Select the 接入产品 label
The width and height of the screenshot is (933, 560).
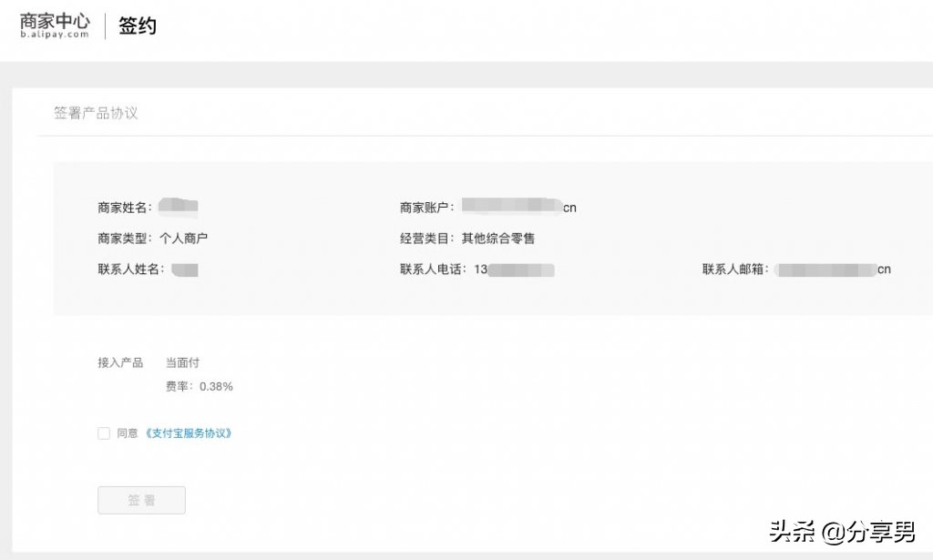tap(119, 362)
